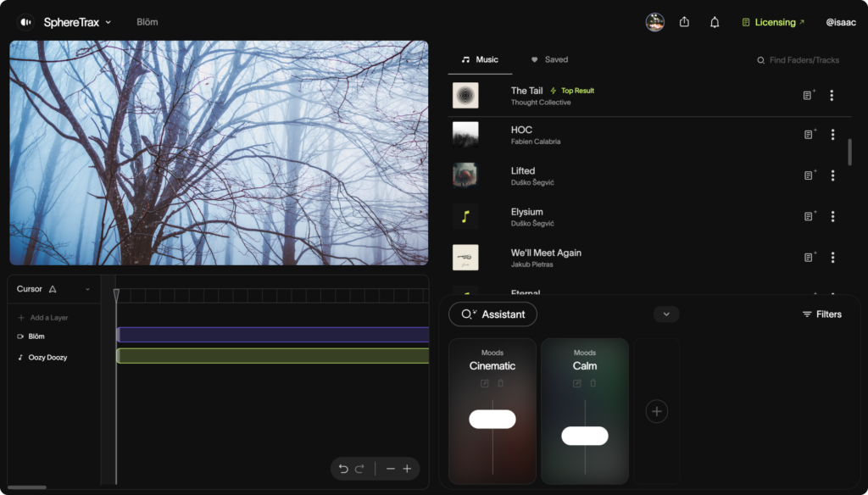Screen dimensions: 868x495
Task: Open the Licensing link
Action: click(x=773, y=22)
